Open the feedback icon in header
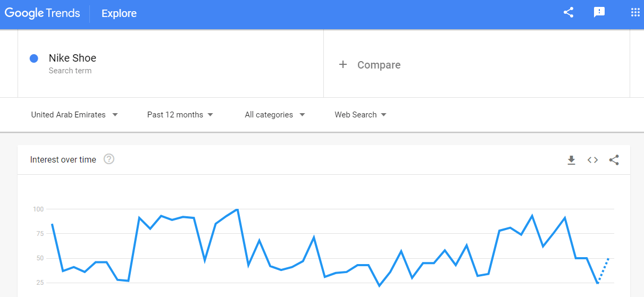Image resolution: width=644 pixels, height=297 pixels. 599,13
